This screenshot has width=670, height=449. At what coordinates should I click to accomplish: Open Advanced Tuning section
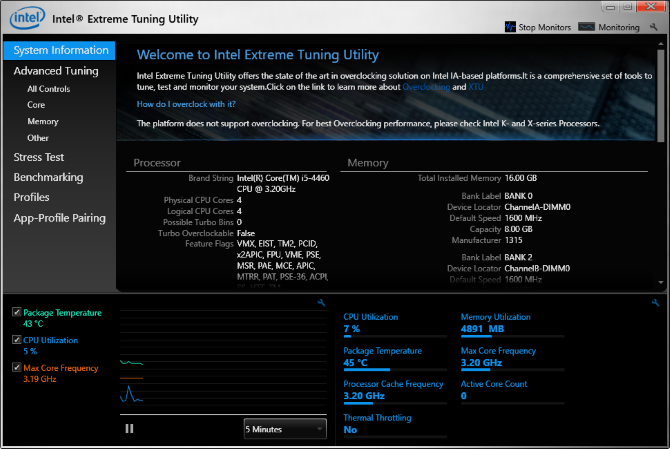tap(56, 71)
